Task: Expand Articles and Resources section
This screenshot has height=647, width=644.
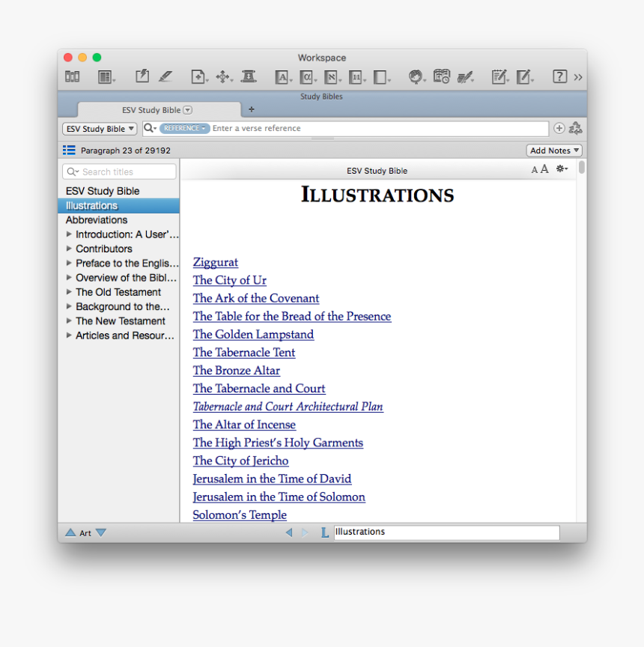Action: tap(69, 335)
